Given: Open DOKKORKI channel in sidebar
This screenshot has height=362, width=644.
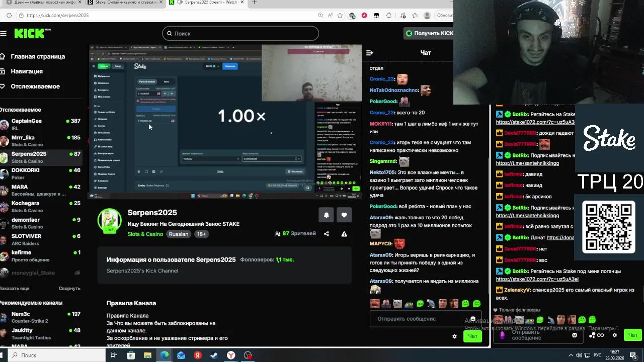Looking at the screenshot, I should click(x=41, y=173).
